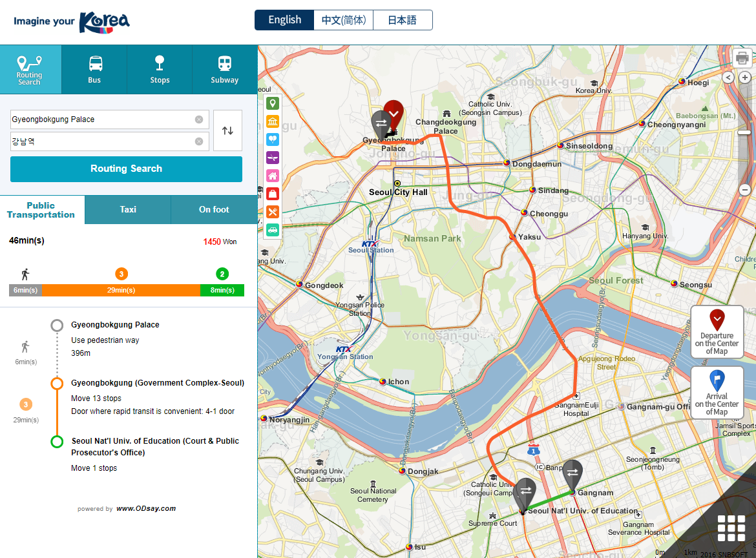Clear the destination field with its X icon
Image resolution: width=756 pixels, height=558 pixels.
point(198,141)
